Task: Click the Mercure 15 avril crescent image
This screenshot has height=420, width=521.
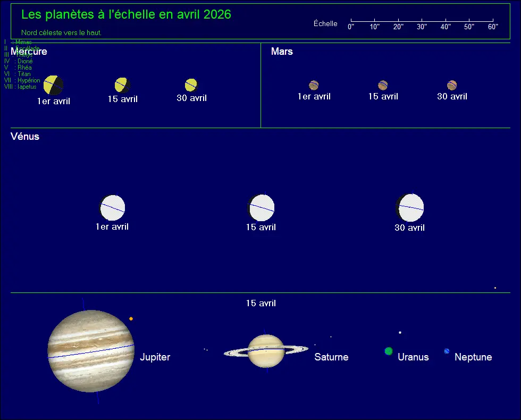Action: coord(122,84)
